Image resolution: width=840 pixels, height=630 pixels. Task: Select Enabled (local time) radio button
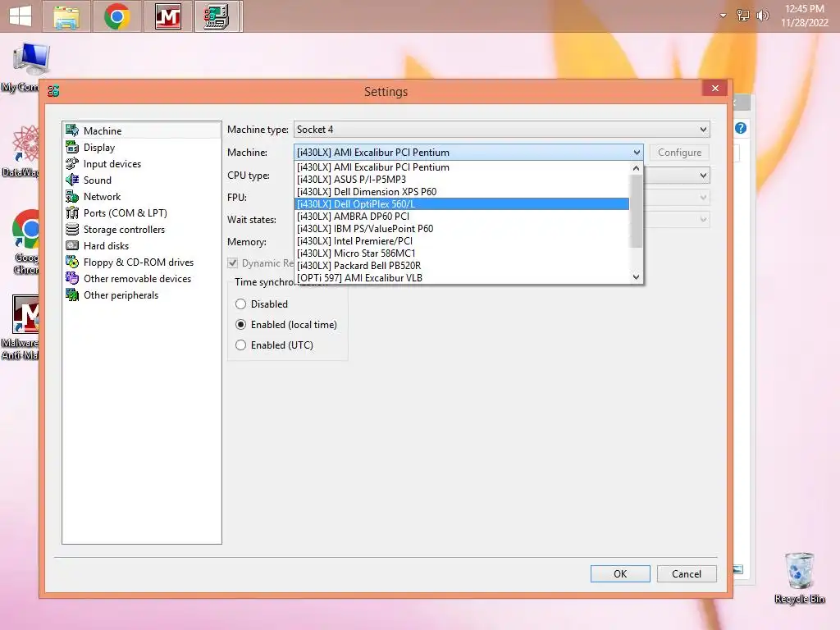pyautogui.click(x=240, y=325)
